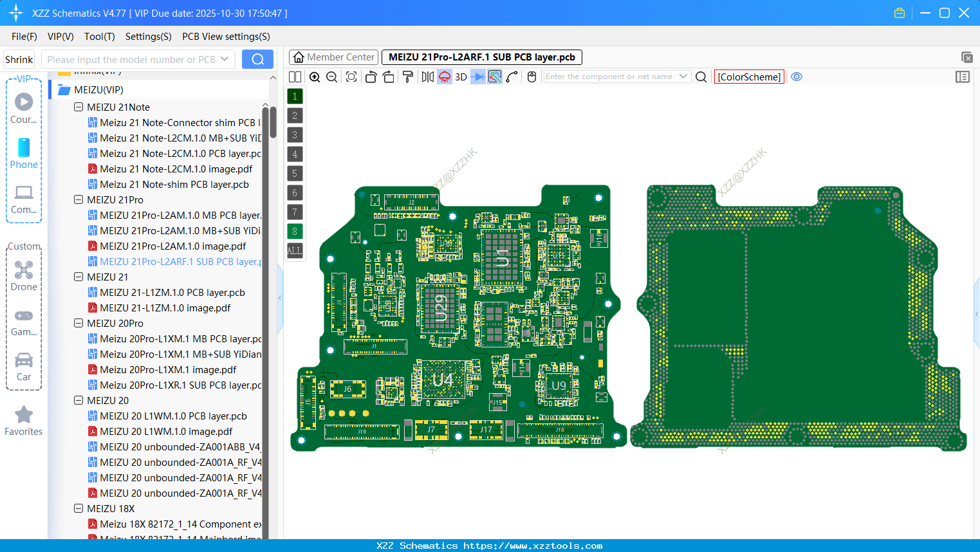Toggle the split-view icon on the toolbar
The width and height of the screenshot is (980, 552).
click(x=294, y=77)
